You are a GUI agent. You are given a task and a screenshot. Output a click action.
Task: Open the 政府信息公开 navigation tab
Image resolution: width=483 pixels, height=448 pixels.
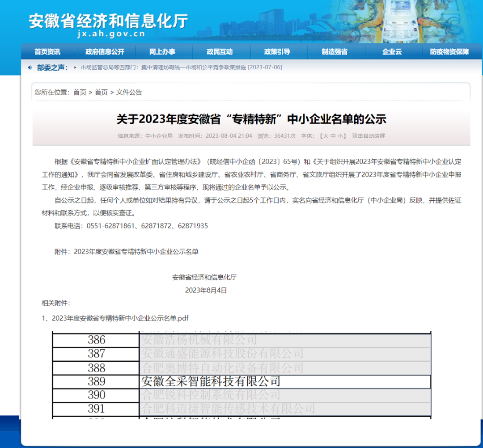105,52
